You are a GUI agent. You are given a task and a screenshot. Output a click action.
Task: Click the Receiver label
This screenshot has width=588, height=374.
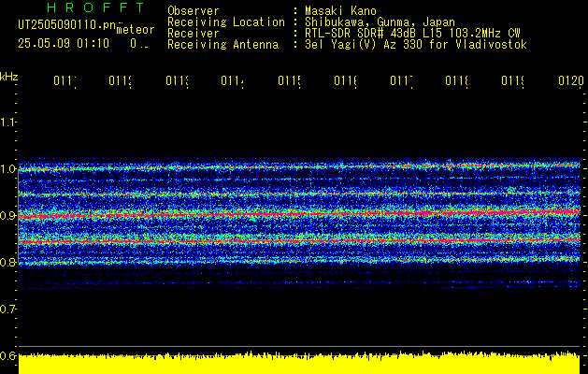pos(194,34)
